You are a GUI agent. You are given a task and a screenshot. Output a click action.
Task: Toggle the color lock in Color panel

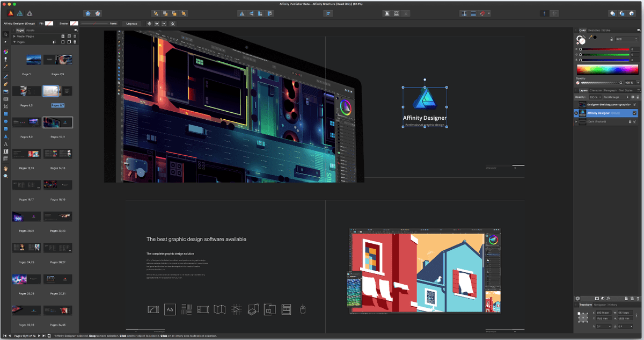tap(611, 39)
